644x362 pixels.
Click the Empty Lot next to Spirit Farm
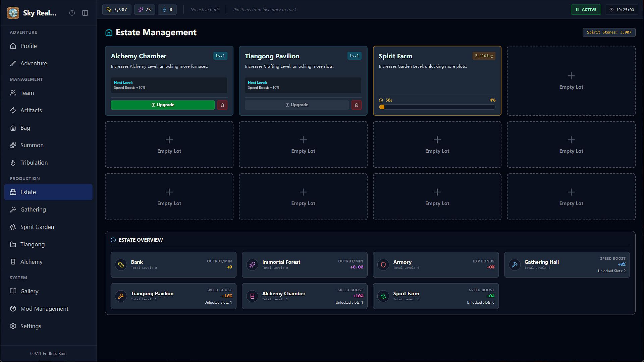pos(571,81)
